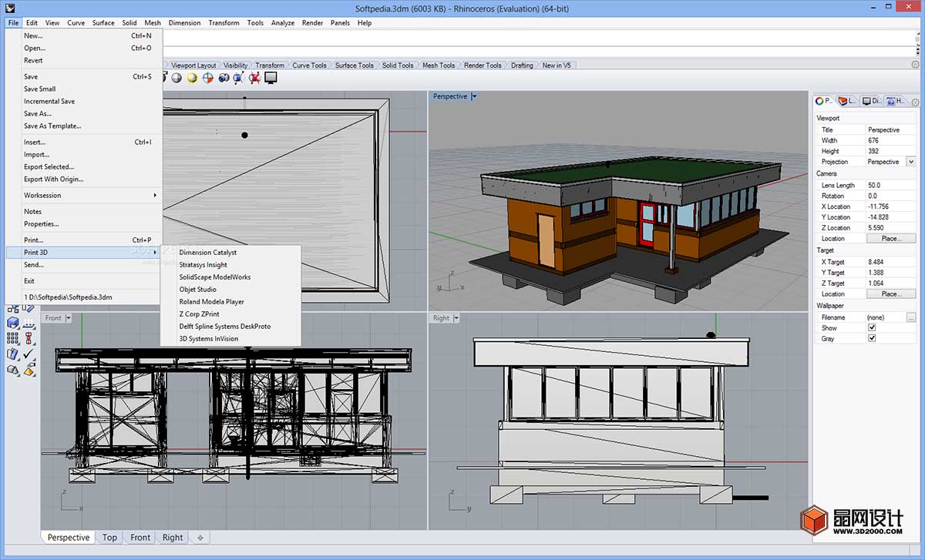The height and width of the screenshot is (560, 925).
Task: Open the Analyze menu
Action: tap(283, 22)
